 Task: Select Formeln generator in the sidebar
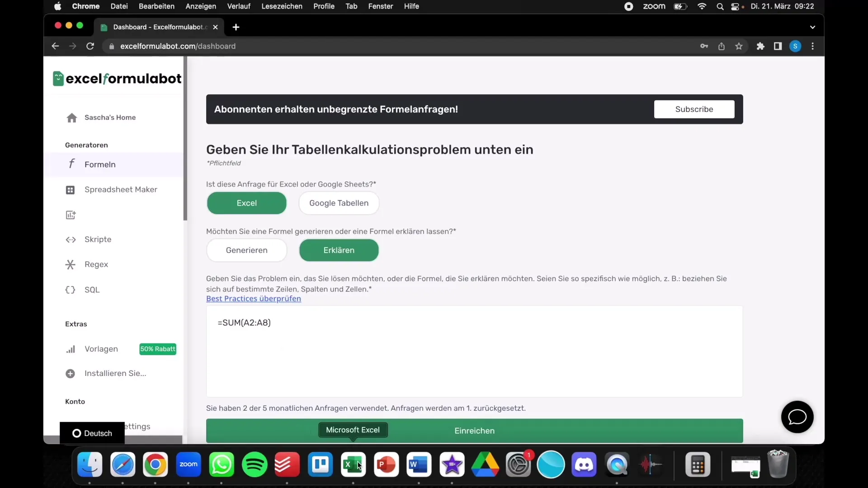(113, 164)
